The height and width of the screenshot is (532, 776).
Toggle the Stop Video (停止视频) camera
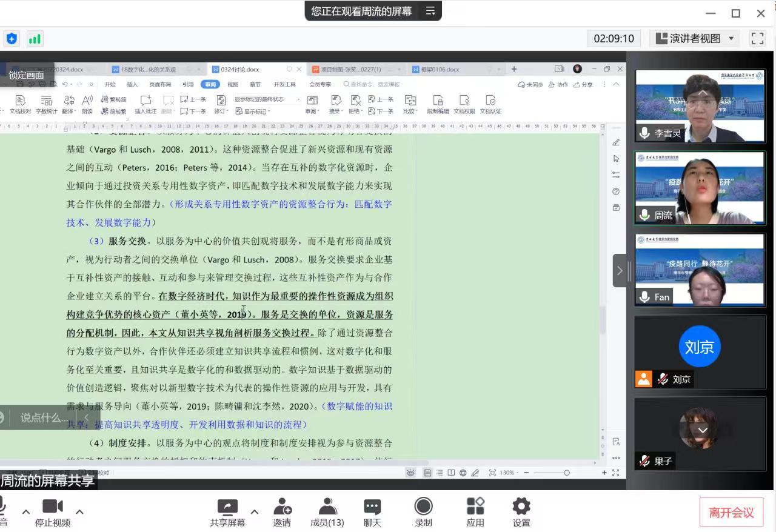tap(53, 507)
